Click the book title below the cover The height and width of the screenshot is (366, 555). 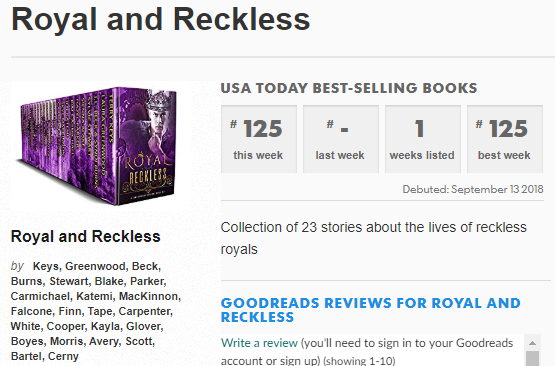pyautogui.click(x=86, y=236)
